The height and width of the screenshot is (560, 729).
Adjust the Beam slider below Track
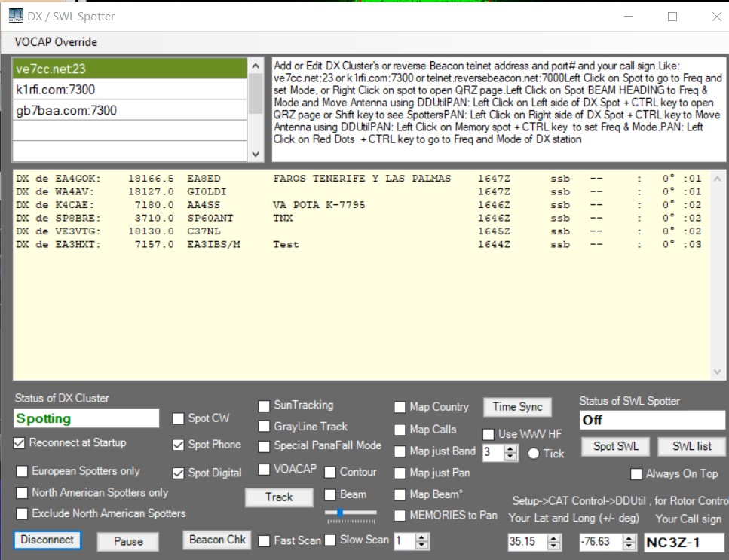[x=342, y=513]
